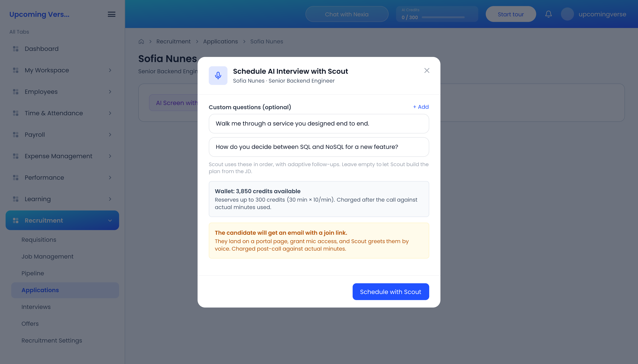Expand Payroll chevron
Viewport: 638px width, 364px height.
click(x=110, y=135)
